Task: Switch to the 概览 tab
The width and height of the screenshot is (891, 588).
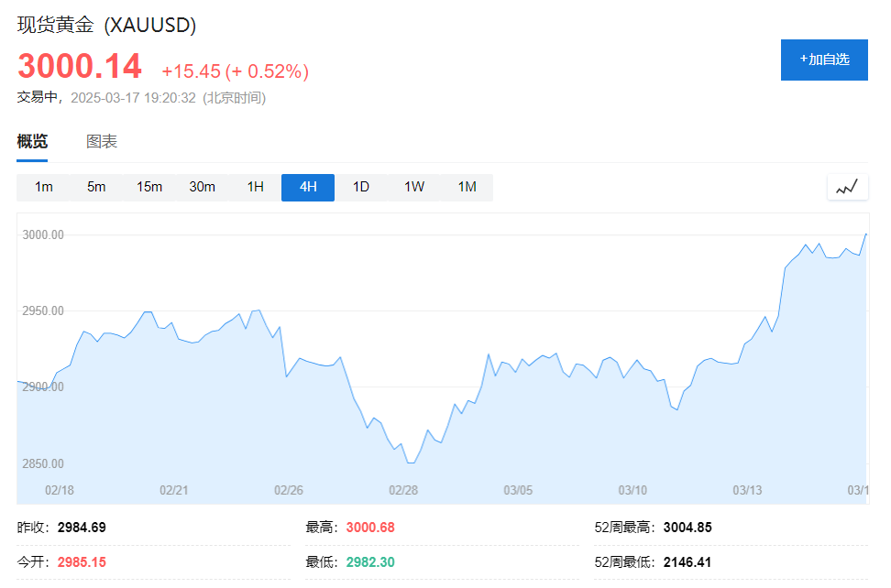Action: point(32,142)
